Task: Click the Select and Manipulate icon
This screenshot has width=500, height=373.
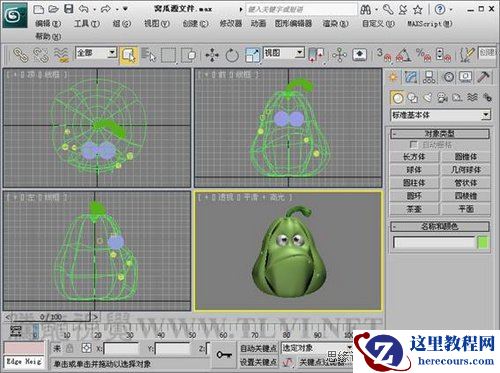Action: (x=339, y=55)
